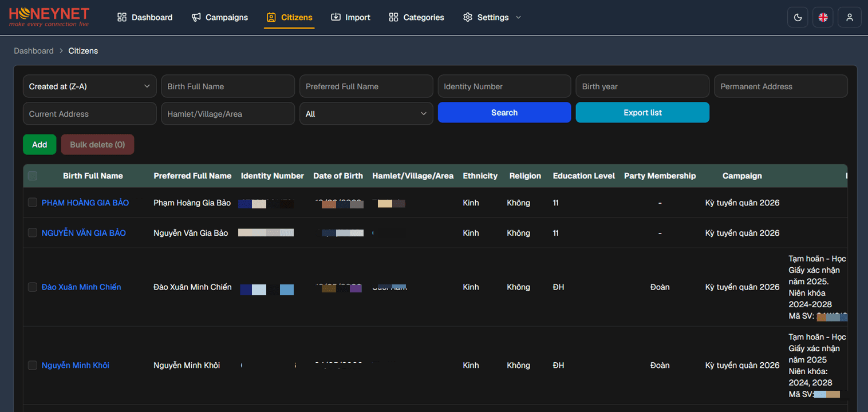The height and width of the screenshot is (412, 868).
Task: Open language selector UK flag icon
Action: pyautogui.click(x=823, y=17)
